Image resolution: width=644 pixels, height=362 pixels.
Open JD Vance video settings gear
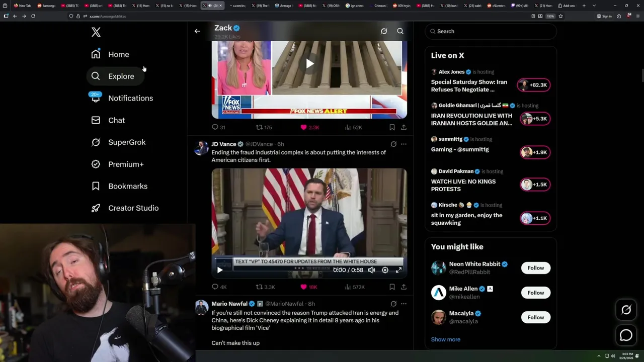[x=385, y=270]
